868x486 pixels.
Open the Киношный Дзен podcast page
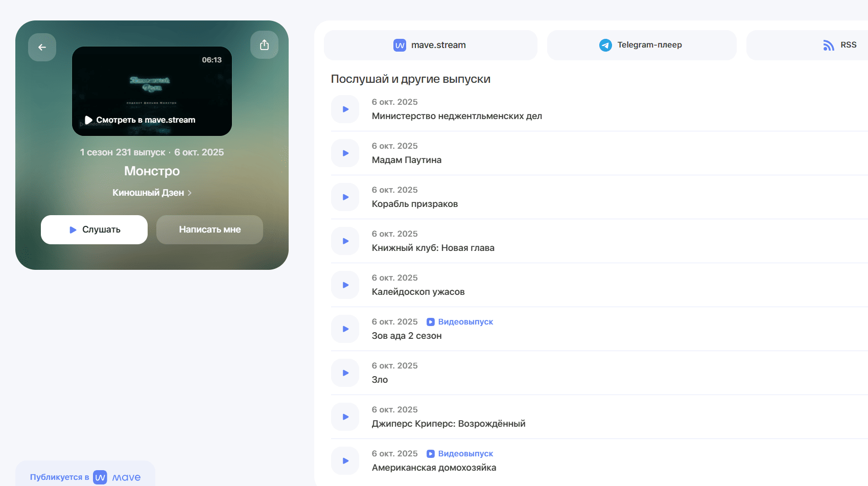(x=152, y=193)
